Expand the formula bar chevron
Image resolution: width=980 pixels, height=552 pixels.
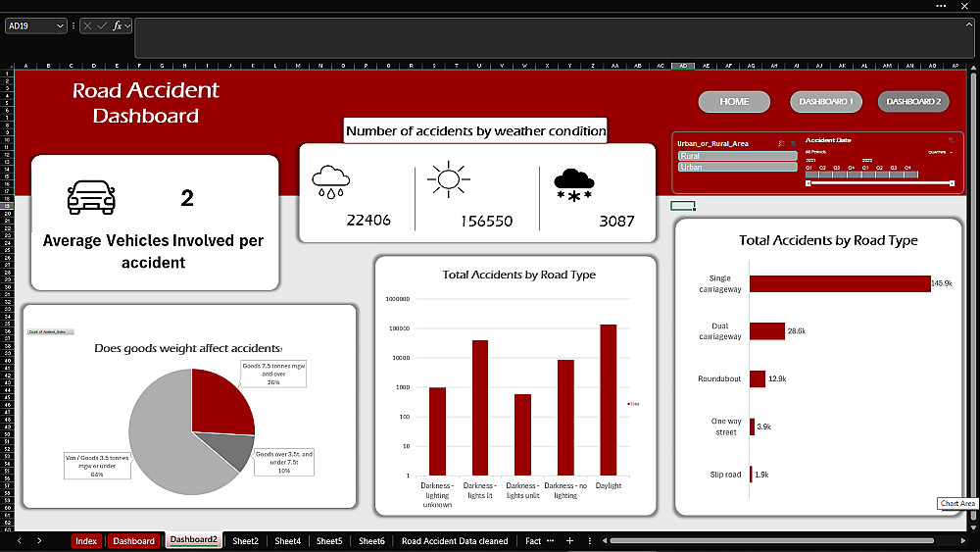[969, 24]
